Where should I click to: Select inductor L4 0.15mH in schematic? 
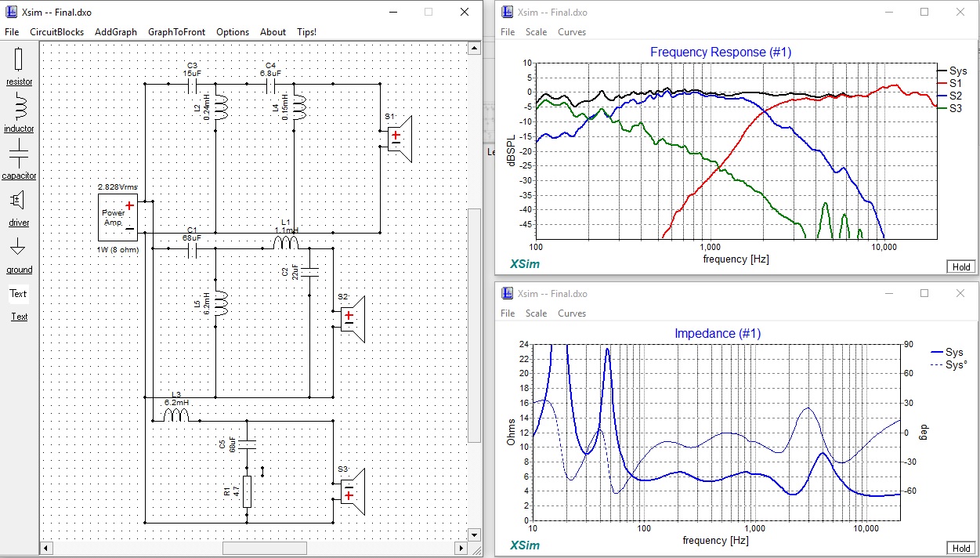point(300,109)
